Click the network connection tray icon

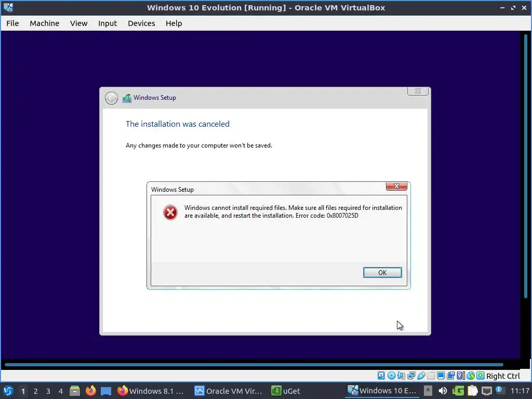coord(486,391)
